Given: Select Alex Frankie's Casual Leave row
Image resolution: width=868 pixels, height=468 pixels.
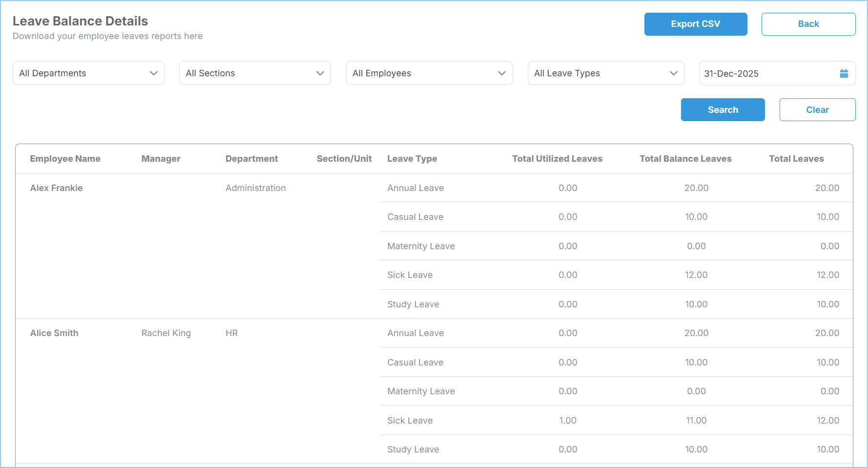Looking at the screenshot, I should [616, 217].
